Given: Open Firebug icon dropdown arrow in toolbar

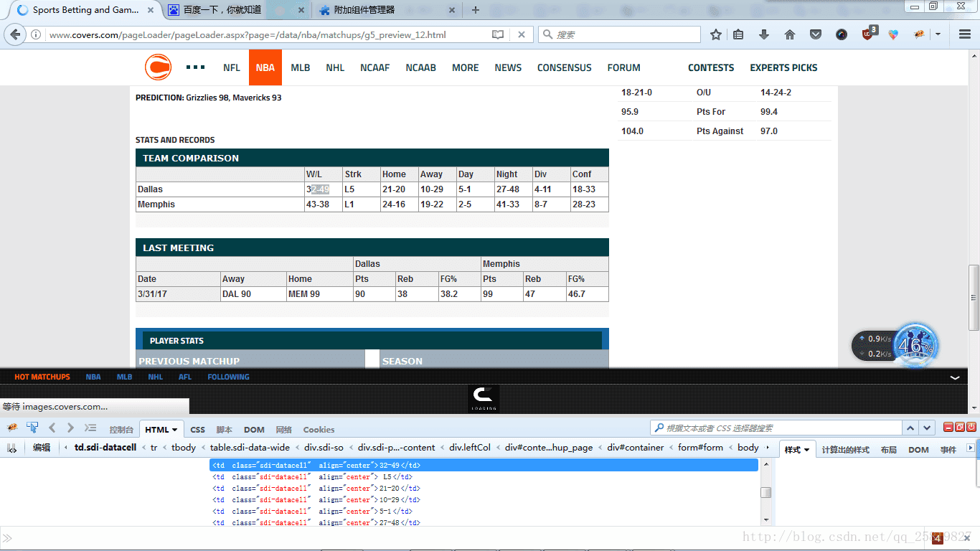Looking at the screenshot, I should click(938, 34).
